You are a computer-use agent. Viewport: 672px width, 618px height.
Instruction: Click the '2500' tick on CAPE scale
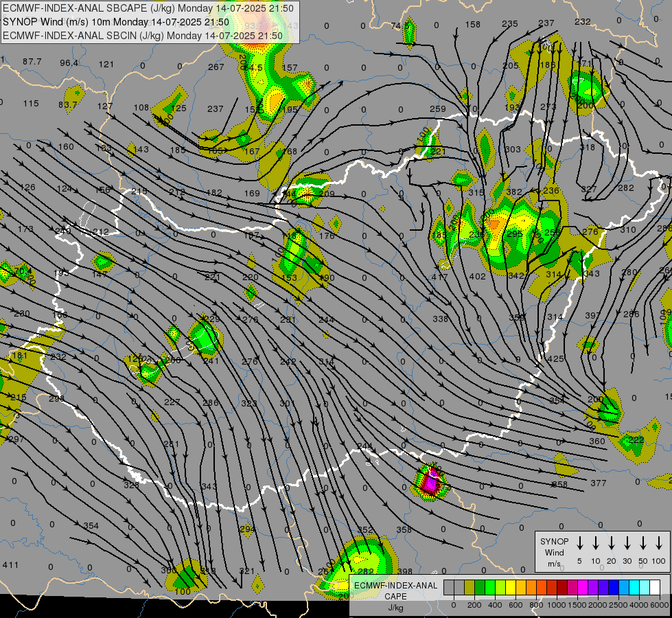tap(618, 605)
